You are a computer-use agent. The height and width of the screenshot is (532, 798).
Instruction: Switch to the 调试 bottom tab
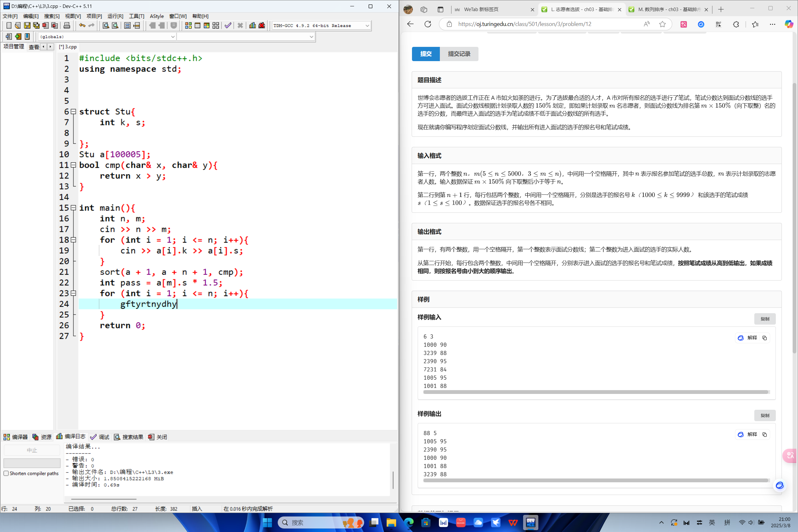(x=100, y=437)
